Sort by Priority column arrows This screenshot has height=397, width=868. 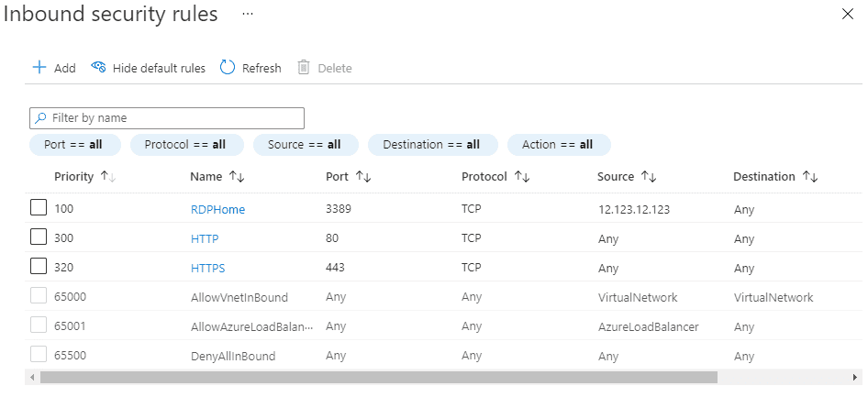[x=108, y=177]
